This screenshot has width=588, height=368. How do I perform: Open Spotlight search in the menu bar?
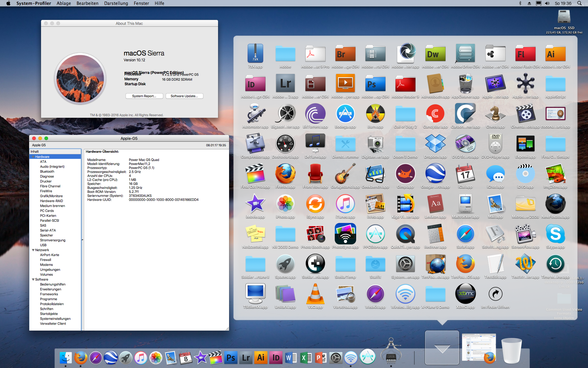pyautogui.click(x=579, y=3)
